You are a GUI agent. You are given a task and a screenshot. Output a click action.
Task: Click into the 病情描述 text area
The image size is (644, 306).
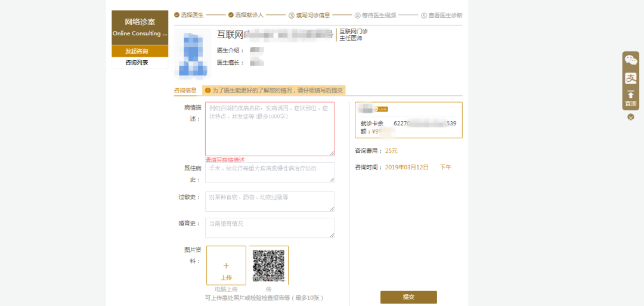[x=270, y=129]
